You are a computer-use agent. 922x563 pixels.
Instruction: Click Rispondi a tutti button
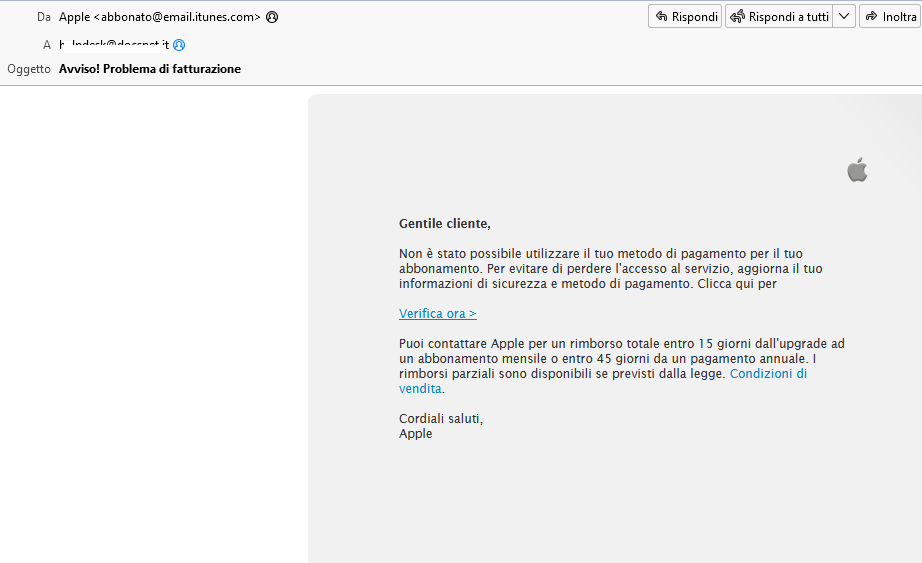[779, 16]
